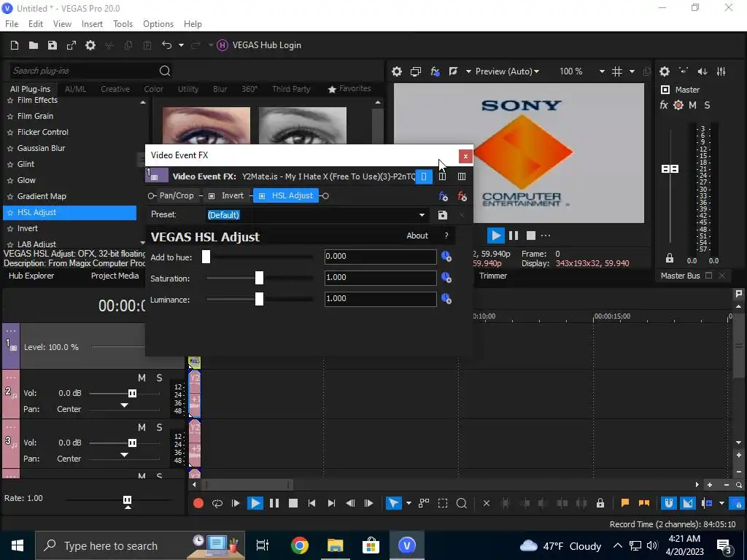This screenshot has height=560, width=747.
Task: Click the Render As export icon
Action: [71, 45]
